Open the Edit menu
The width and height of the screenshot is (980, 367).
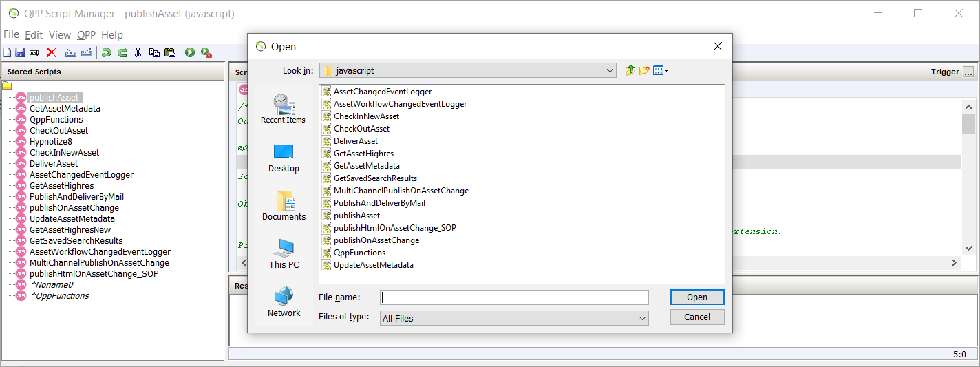pyautogui.click(x=34, y=34)
